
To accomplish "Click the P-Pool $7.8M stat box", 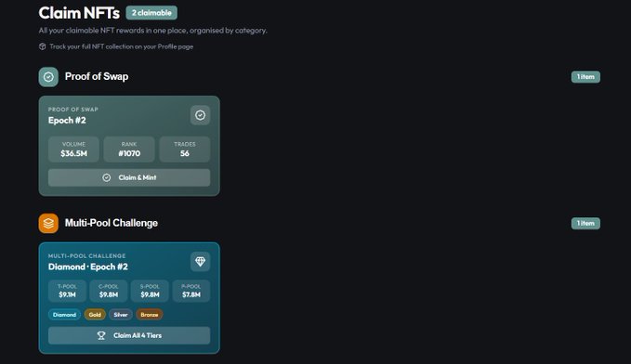I will pyautogui.click(x=191, y=291).
